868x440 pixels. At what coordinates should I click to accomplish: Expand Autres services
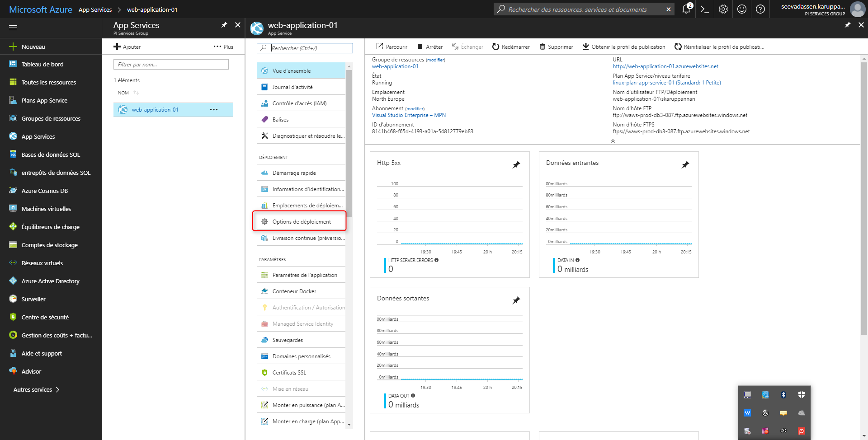click(36, 389)
